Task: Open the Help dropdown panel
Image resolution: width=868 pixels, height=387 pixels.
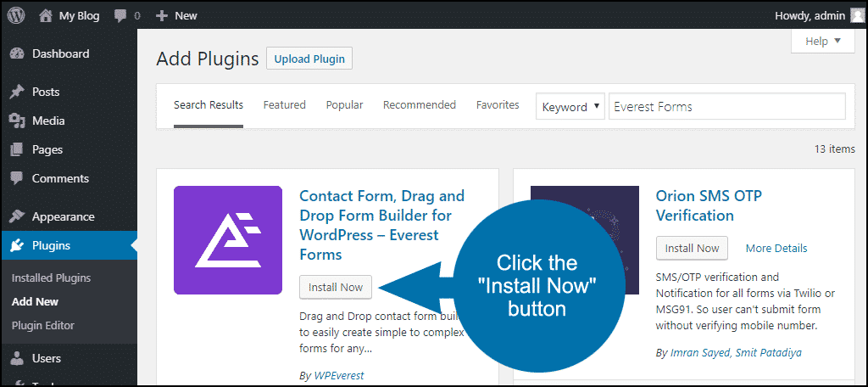Action: 822,41
